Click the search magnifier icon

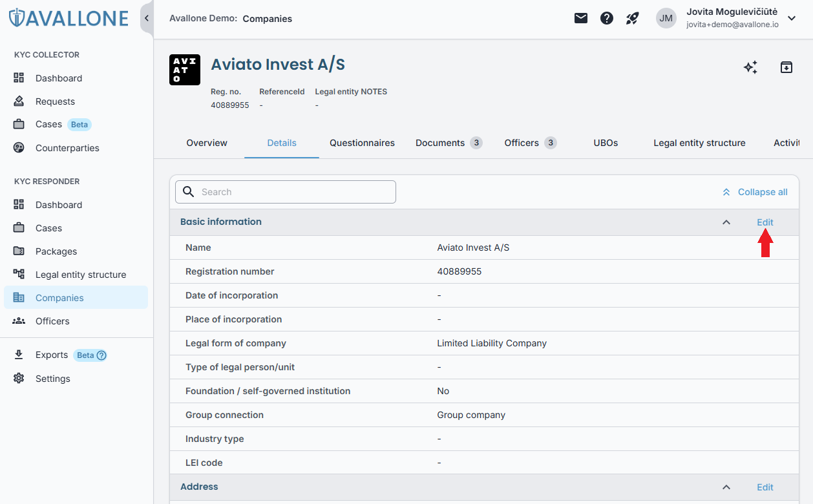click(189, 191)
